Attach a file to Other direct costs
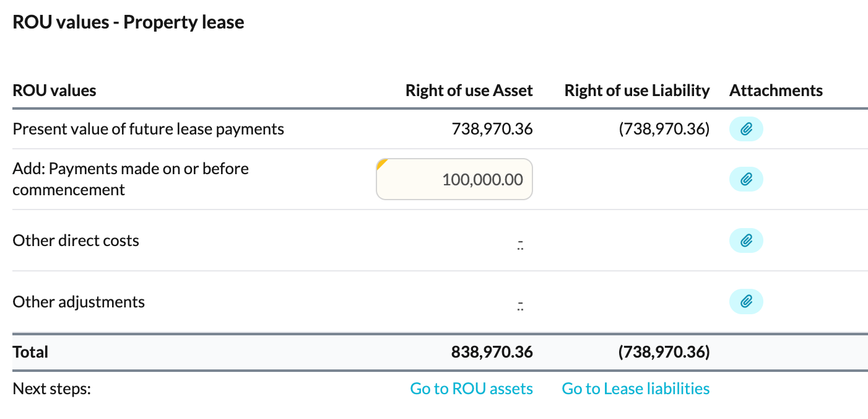Image resolution: width=868 pixels, height=419 pixels. pos(746,240)
